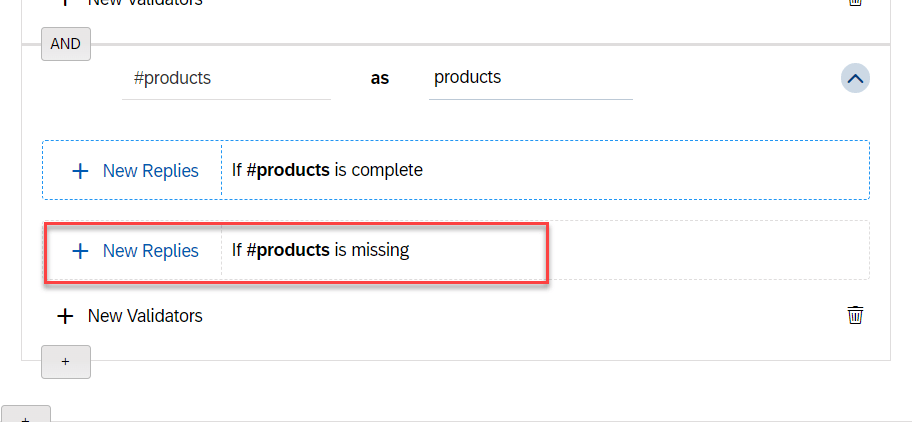
Task: Open New Replies for #products is missing
Action: click(x=150, y=251)
